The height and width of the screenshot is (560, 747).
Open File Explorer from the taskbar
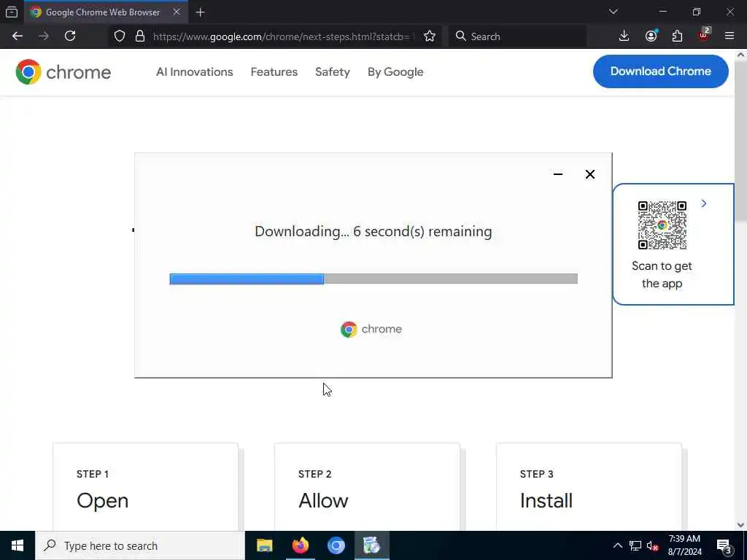click(x=264, y=545)
